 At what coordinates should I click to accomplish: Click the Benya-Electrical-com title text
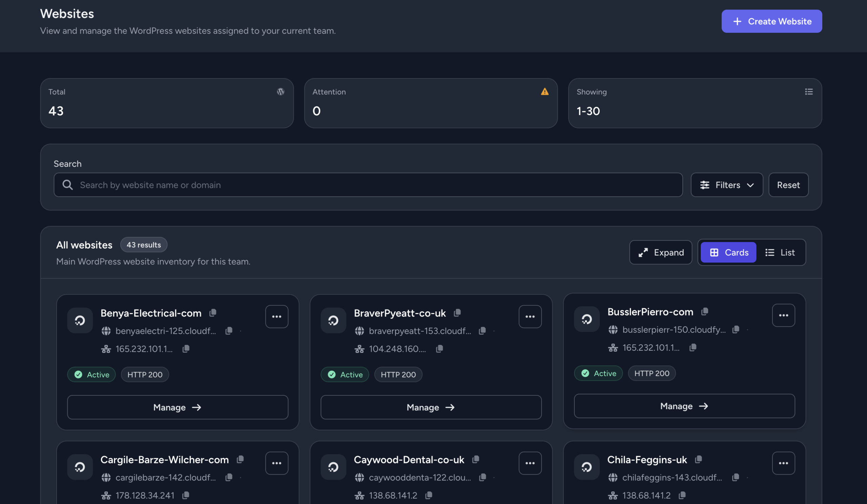point(151,313)
